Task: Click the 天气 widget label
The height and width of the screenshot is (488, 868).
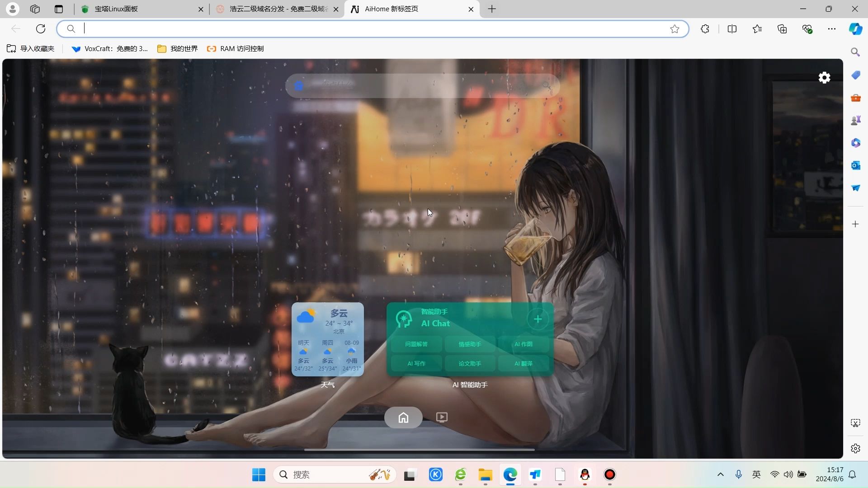Action: [328, 385]
